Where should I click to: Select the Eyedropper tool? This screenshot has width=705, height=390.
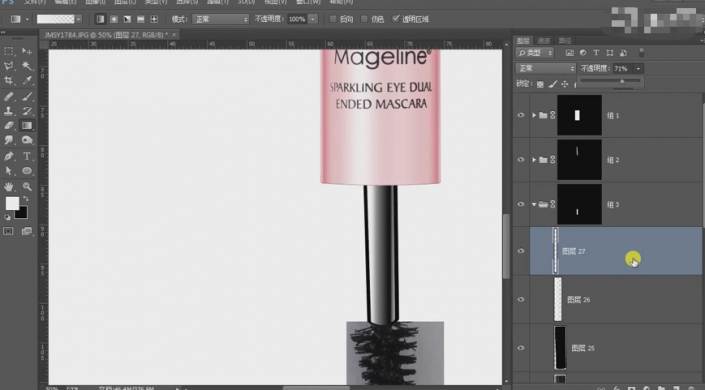(x=27, y=81)
